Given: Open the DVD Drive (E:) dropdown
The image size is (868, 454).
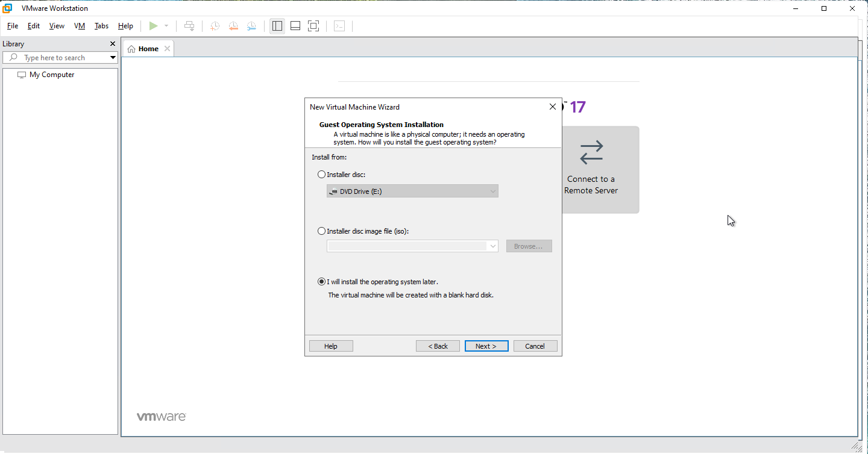Looking at the screenshot, I should (412, 191).
